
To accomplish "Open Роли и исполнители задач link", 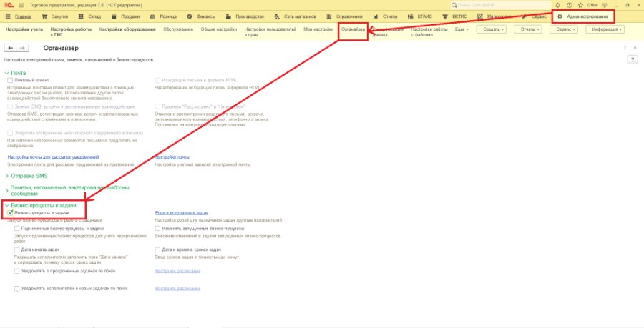I will click(x=182, y=213).
